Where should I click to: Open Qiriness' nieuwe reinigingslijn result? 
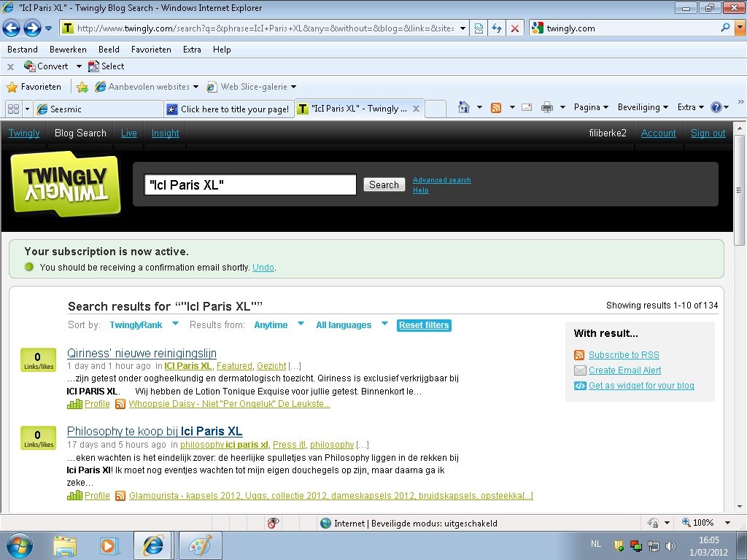click(142, 353)
